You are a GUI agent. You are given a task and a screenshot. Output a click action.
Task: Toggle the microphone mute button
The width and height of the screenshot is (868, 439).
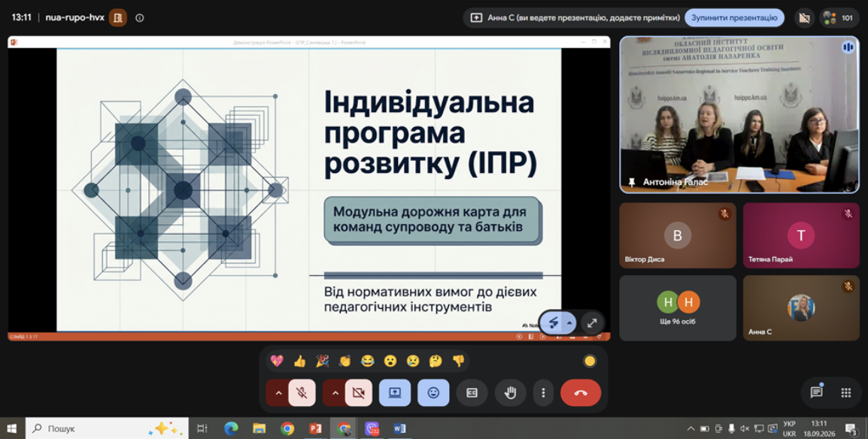tap(302, 392)
